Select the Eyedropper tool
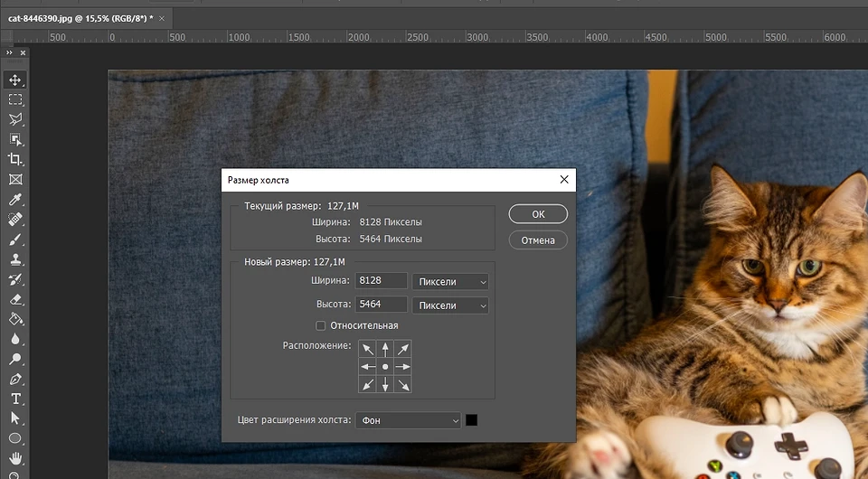The image size is (868, 479). (15, 199)
